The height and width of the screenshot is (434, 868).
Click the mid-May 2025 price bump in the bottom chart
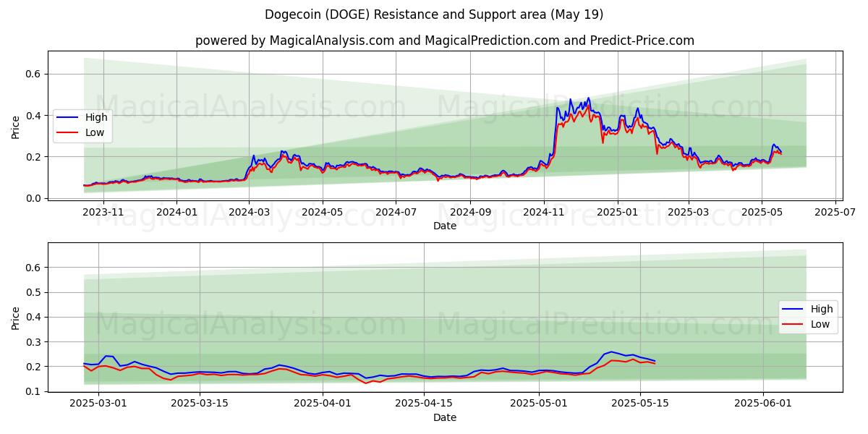tap(611, 352)
